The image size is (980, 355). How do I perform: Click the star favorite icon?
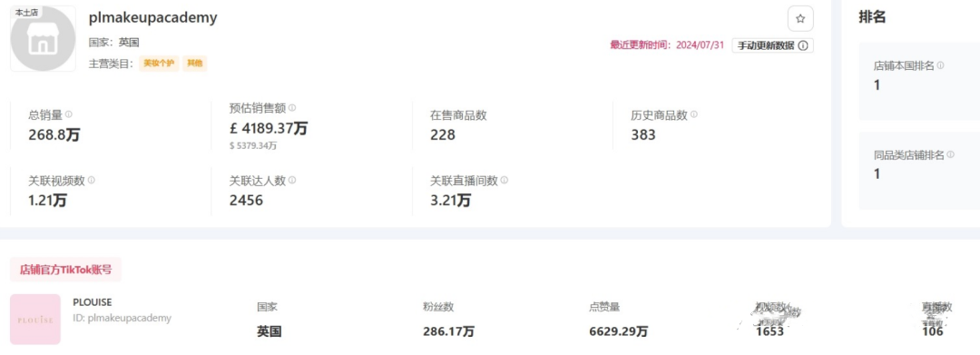tap(800, 19)
